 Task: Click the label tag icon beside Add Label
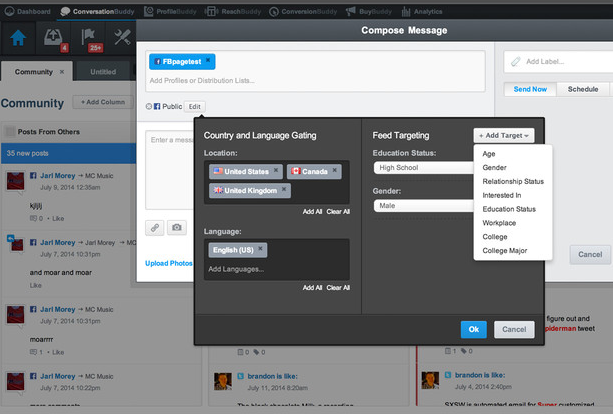(516, 61)
